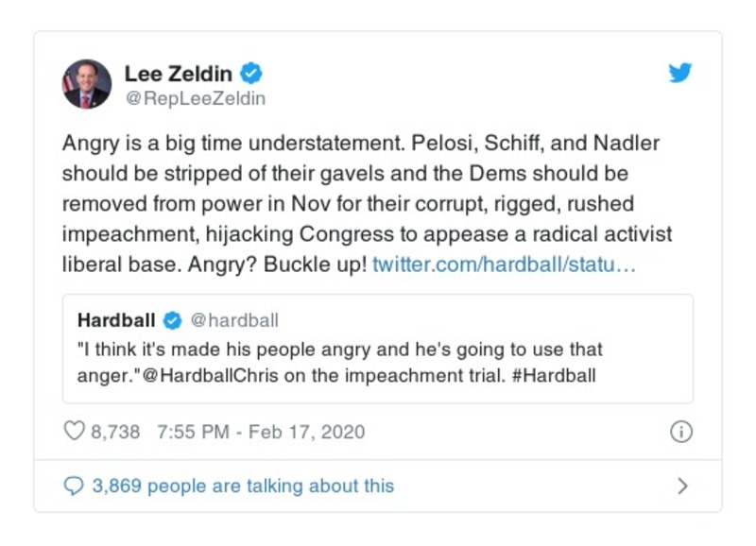756x546 pixels.
Task: Expand conversation with the right chevron
Action: pos(682,486)
